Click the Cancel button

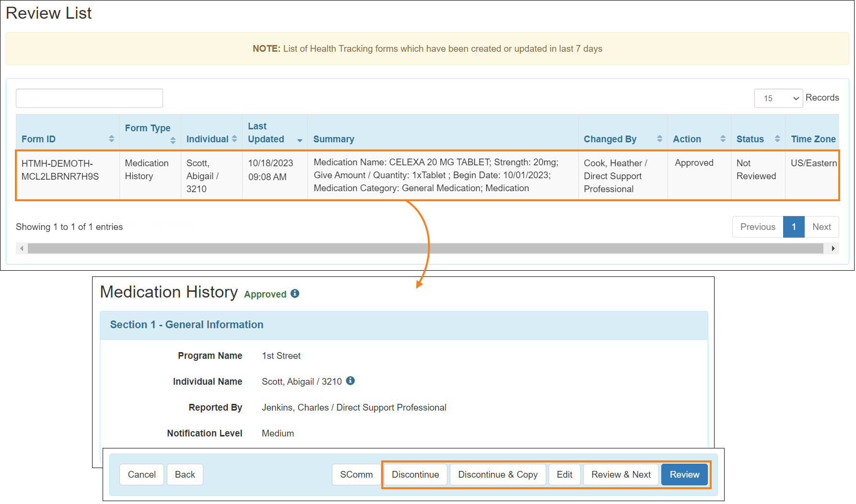point(141,474)
